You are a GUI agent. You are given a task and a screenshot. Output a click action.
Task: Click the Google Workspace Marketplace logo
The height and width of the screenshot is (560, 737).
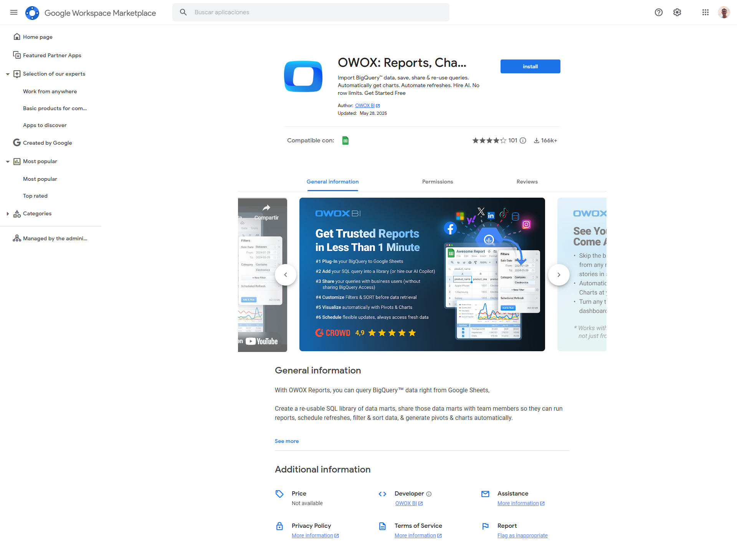[x=32, y=13]
